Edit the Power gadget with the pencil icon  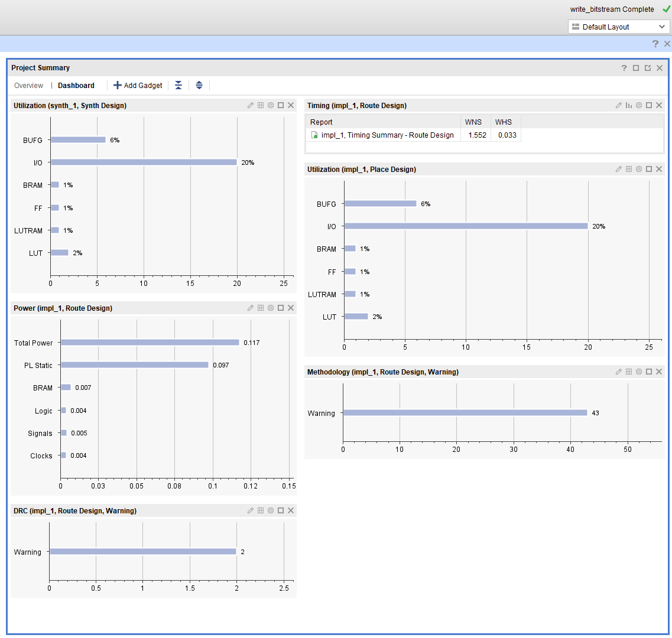[250, 308]
